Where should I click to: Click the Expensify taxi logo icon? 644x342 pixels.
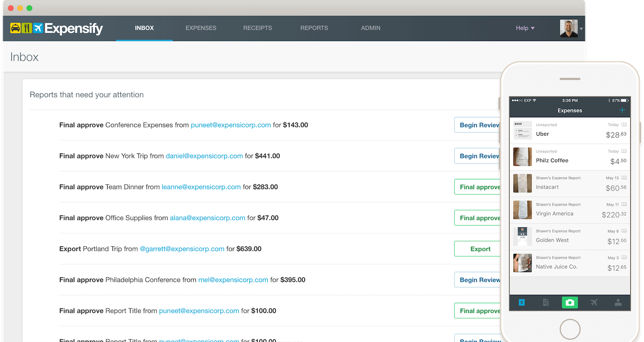(15, 28)
